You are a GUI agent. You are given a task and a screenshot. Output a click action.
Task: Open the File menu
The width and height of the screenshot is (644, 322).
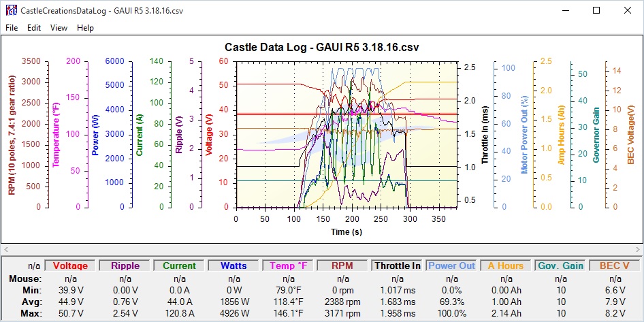[x=12, y=28]
